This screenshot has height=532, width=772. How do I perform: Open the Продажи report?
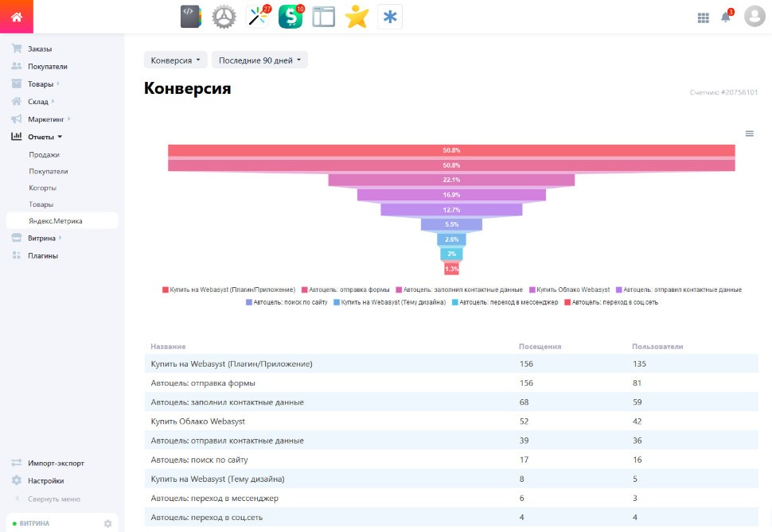44,154
